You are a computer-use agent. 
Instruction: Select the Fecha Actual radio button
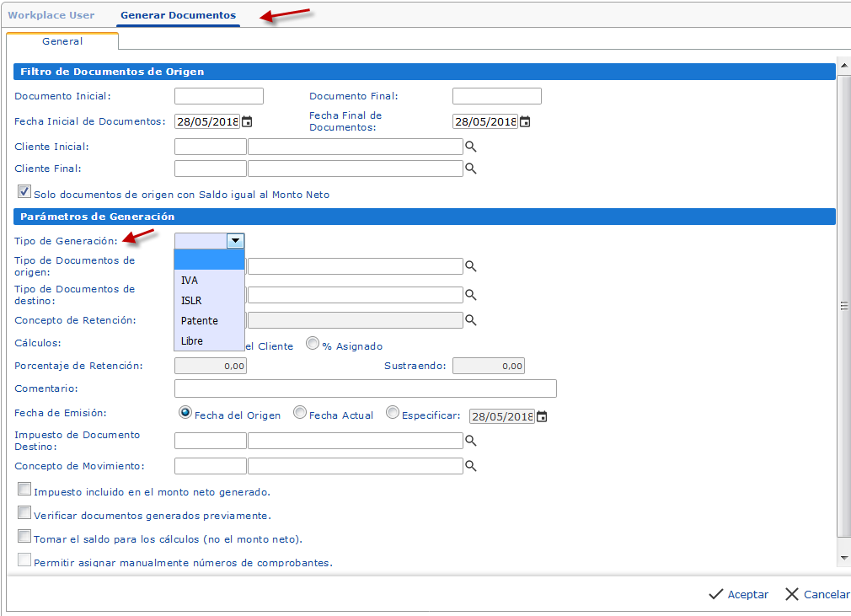point(300,413)
